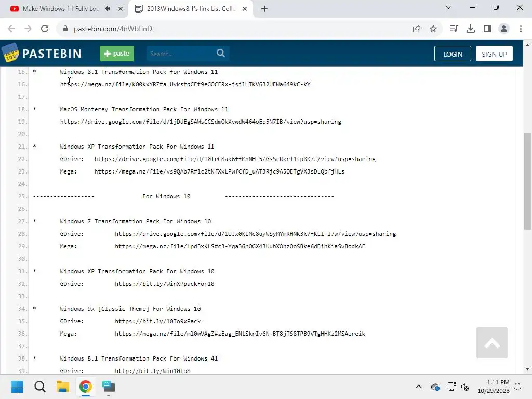532x399 pixels.
Task: Click the muted volume tray icon
Action: pyautogui.click(x=465, y=387)
